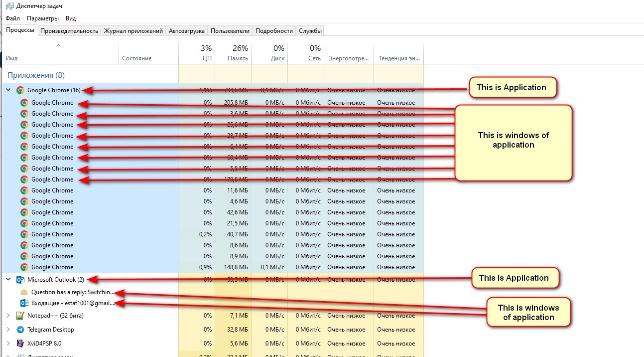Click Chrome icon in the 42,6 МБ row
The image size is (644, 357).
24,212
